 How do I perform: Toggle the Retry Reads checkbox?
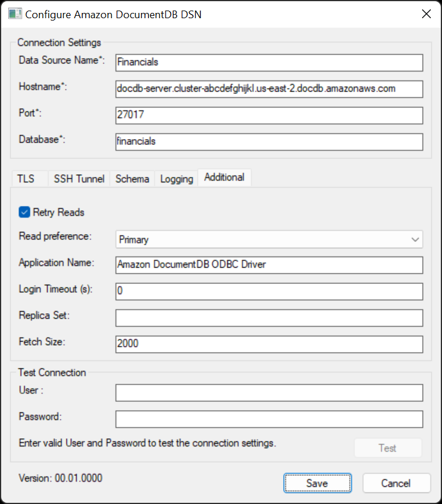coord(25,212)
